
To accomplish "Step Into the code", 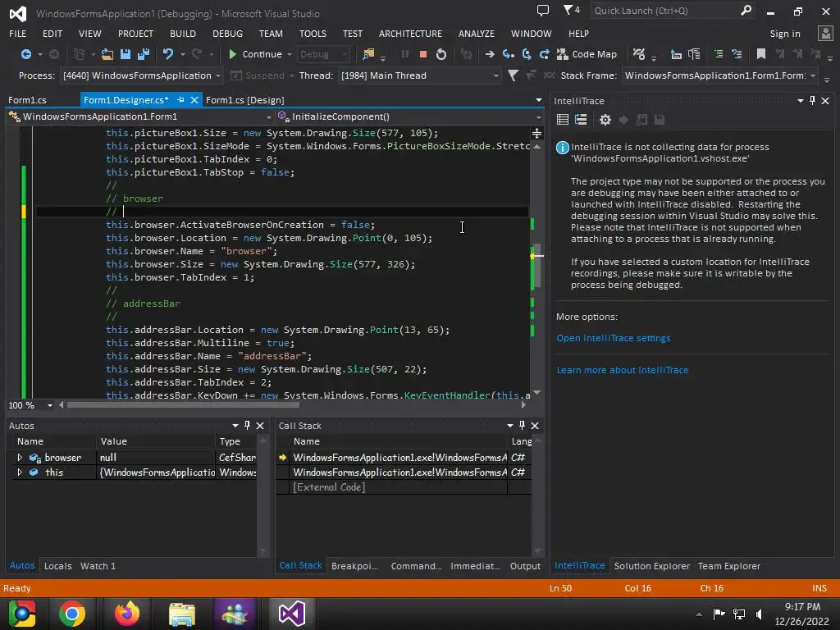I will (x=508, y=54).
